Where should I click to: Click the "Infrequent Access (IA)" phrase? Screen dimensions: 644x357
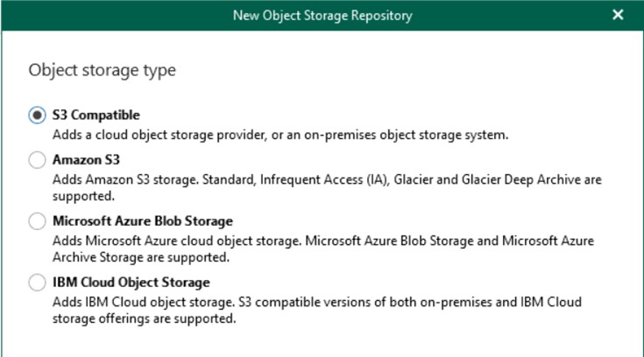point(324,179)
